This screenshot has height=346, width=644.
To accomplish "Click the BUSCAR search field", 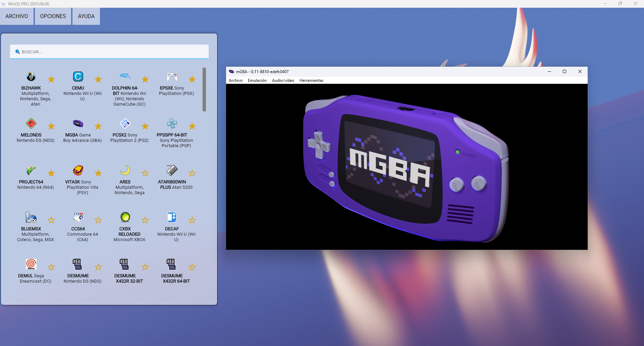I will (109, 52).
